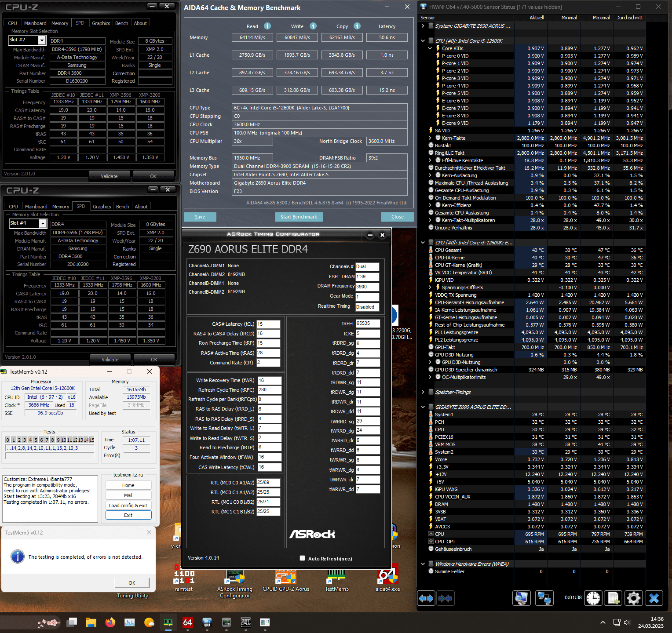This screenshot has height=633, width=672.
Task: Enable Auto Refresh(sec) checkbox in ASRock Configurator
Action: tap(302, 558)
